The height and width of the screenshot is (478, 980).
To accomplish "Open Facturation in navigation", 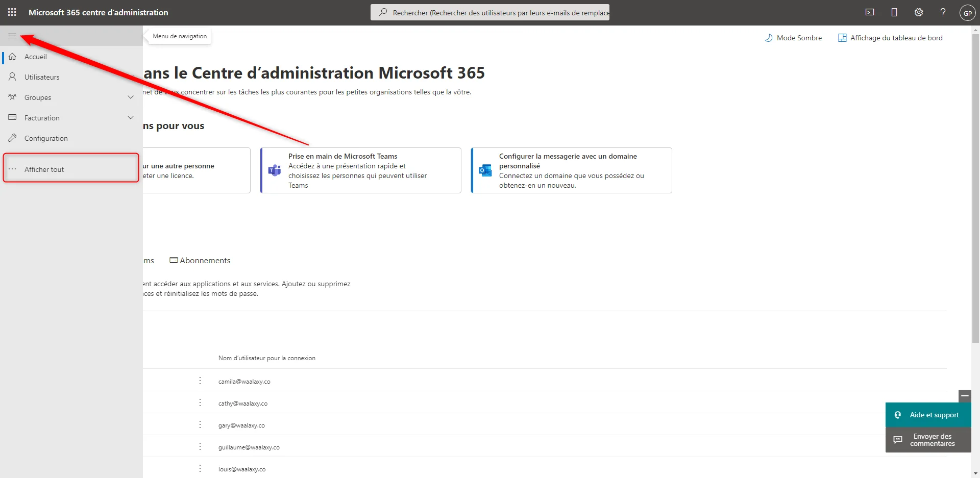I will click(x=71, y=118).
